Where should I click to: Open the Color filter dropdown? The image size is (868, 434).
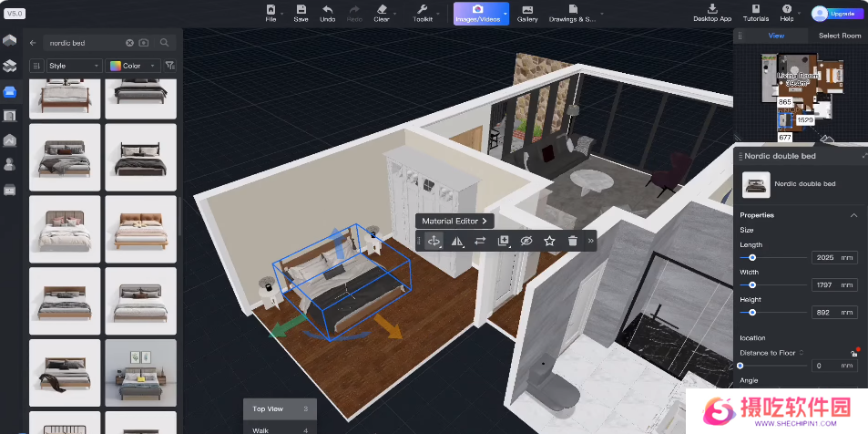pyautogui.click(x=133, y=66)
